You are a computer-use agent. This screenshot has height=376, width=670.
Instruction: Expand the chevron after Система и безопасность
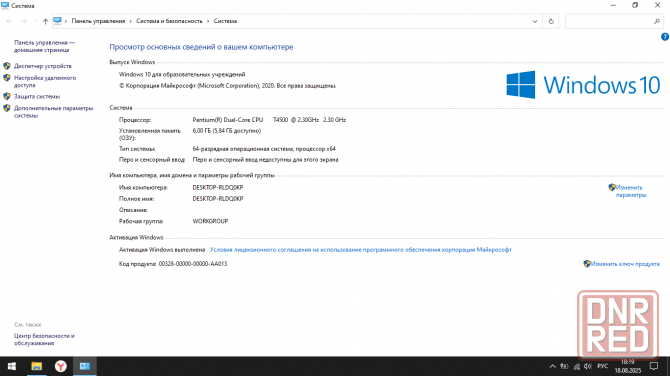point(208,21)
